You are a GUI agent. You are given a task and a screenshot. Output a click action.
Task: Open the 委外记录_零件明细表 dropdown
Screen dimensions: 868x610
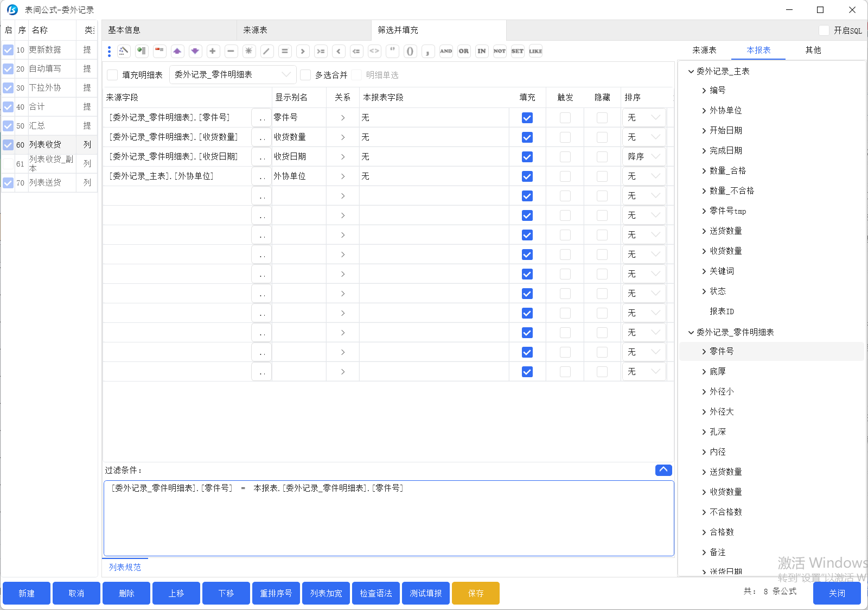[233, 75]
